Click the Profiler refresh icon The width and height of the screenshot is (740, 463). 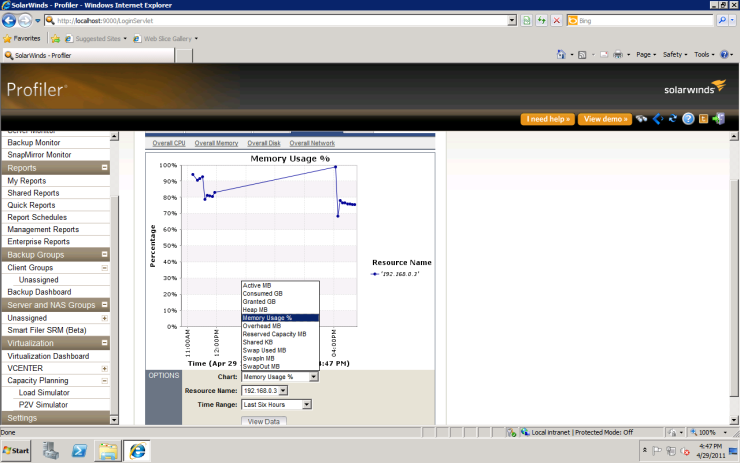(673, 119)
